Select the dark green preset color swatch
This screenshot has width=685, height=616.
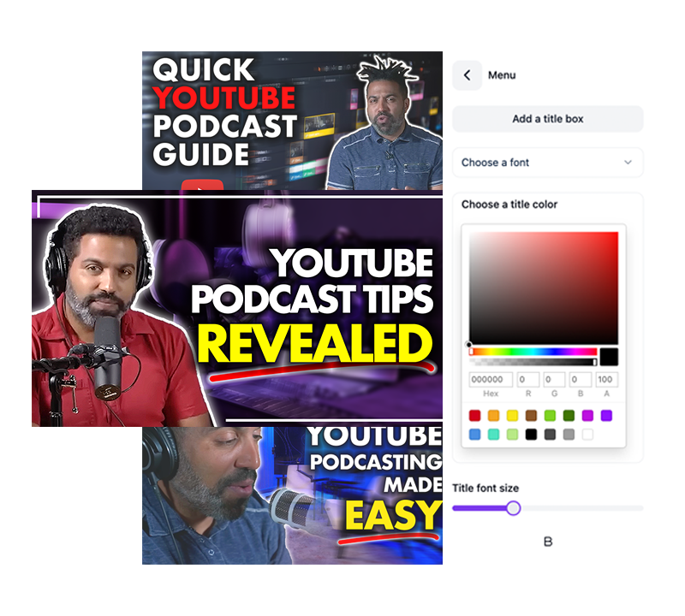[x=569, y=415]
